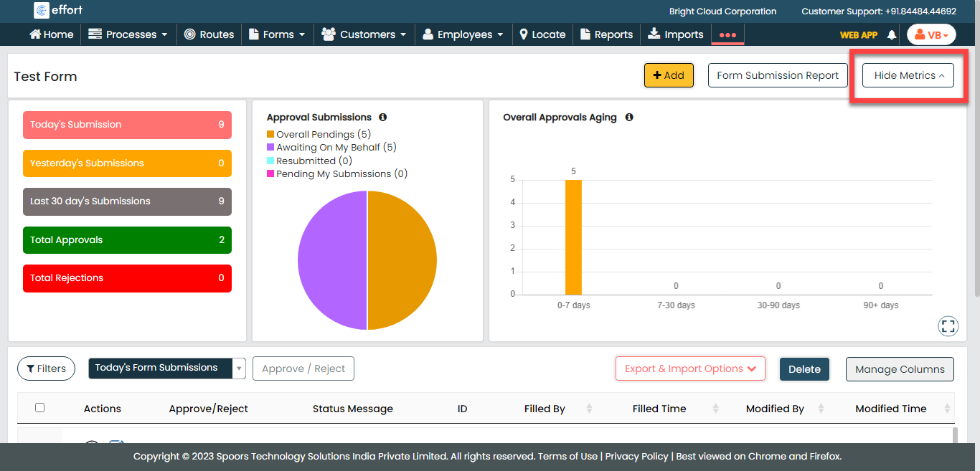Click the orange 0-7 days bar
The width and height of the screenshot is (980, 471).
coord(573,237)
